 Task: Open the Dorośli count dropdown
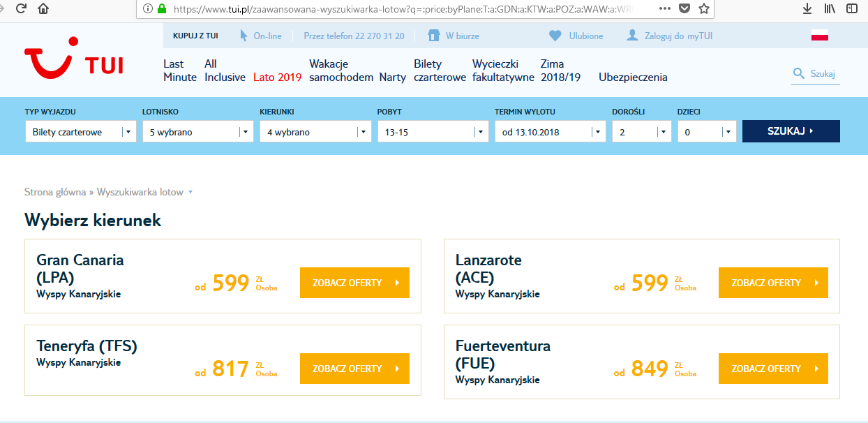click(x=642, y=132)
